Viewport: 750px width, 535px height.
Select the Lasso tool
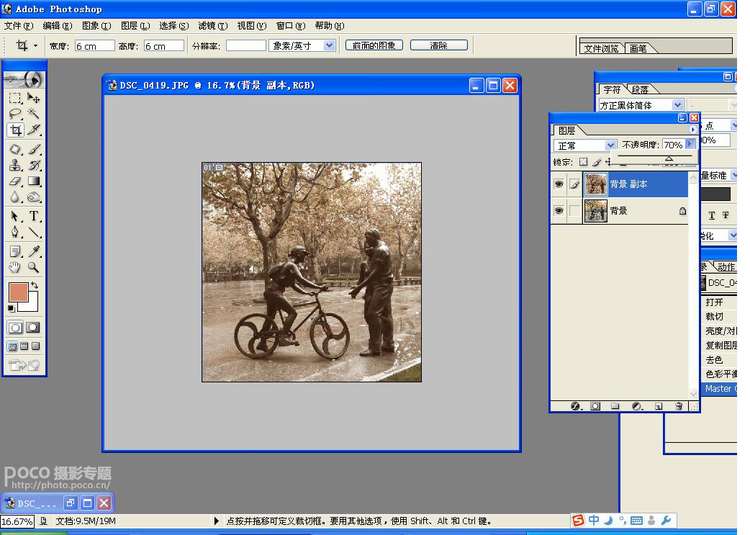pyautogui.click(x=15, y=114)
